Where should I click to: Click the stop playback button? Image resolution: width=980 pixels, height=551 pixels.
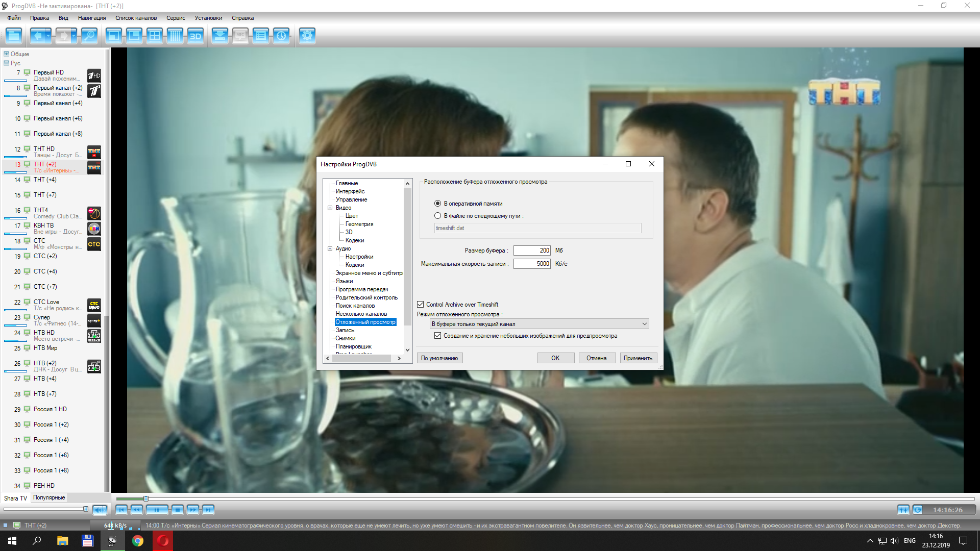[x=177, y=509]
